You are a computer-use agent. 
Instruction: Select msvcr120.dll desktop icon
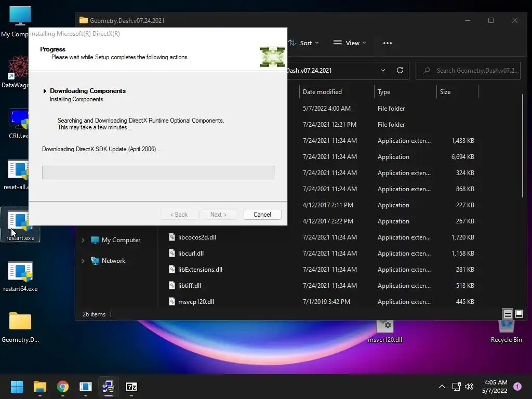385,332
